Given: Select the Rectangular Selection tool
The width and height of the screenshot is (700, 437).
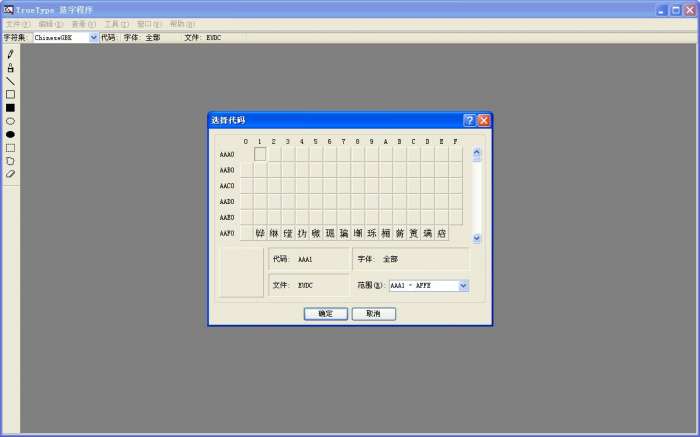Looking at the screenshot, I should click(10, 147).
